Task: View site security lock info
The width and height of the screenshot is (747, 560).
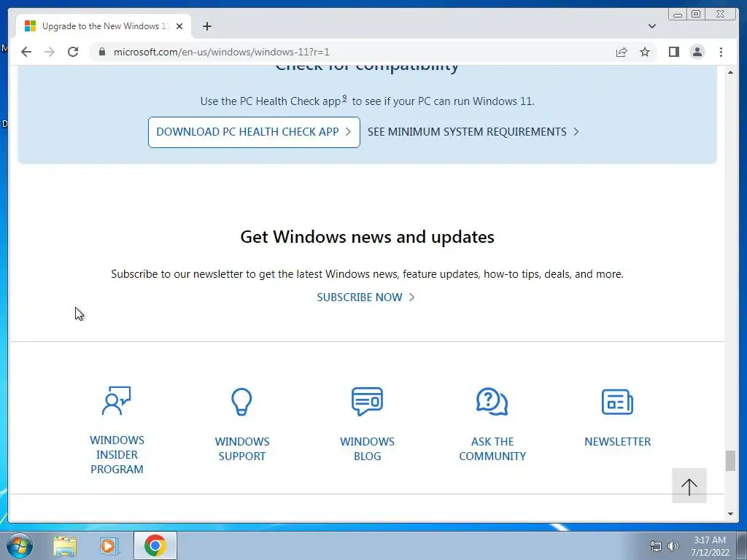Action: [x=102, y=52]
